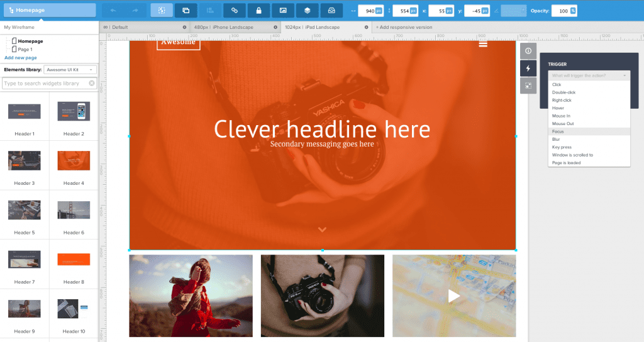Open the Elements library Awesome UI Kit dropdown

(x=70, y=70)
